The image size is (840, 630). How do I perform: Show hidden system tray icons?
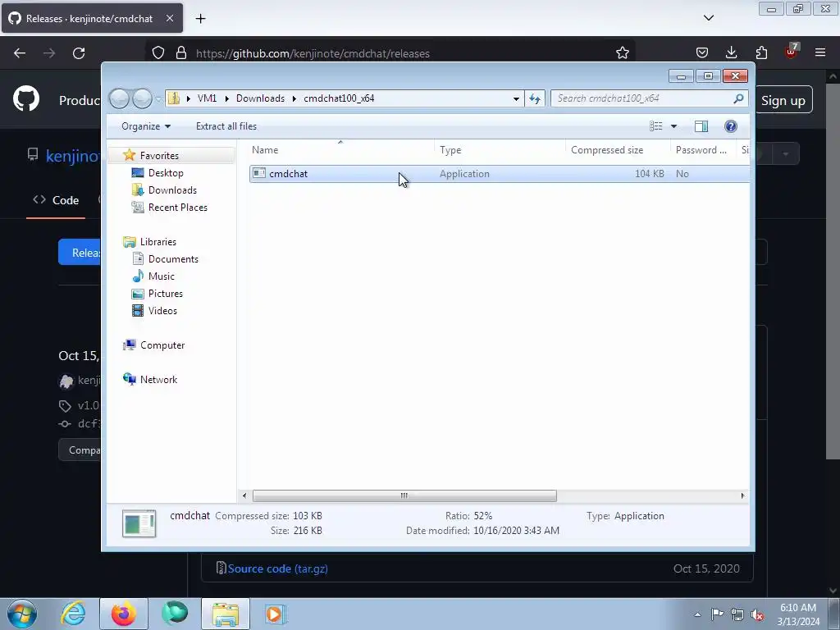(697, 614)
